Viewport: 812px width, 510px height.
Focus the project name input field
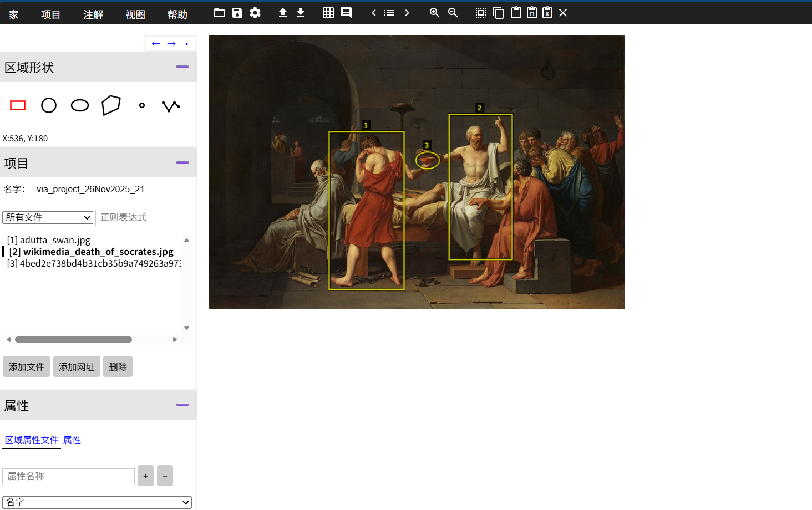90,189
